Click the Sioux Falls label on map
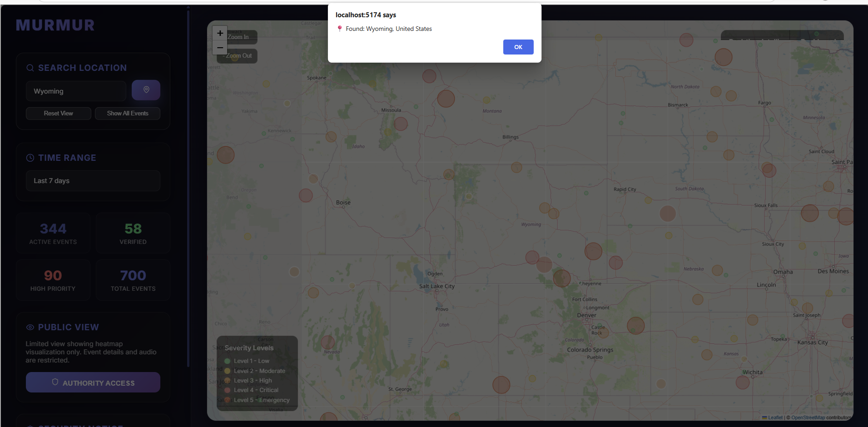The height and width of the screenshot is (427, 868). 766,205
